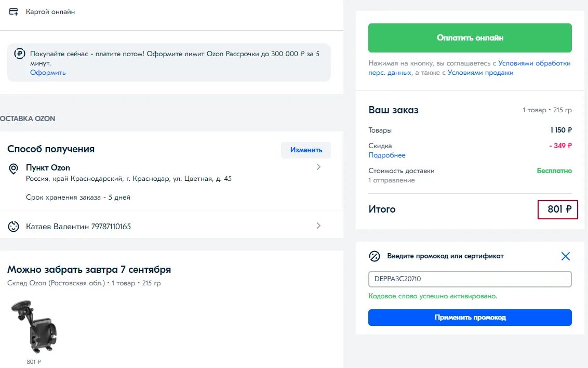Click the goods price 1 150 ₽
The height and width of the screenshot is (368, 588).
click(561, 130)
